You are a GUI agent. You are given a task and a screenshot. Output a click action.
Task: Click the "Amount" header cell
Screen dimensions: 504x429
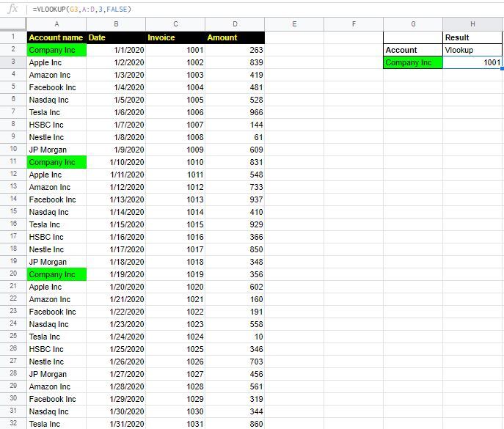pyautogui.click(x=235, y=37)
